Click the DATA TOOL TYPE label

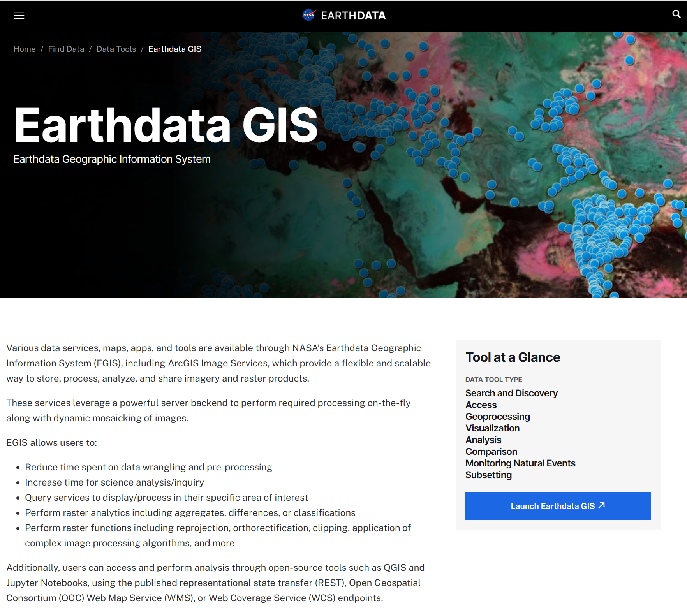494,380
